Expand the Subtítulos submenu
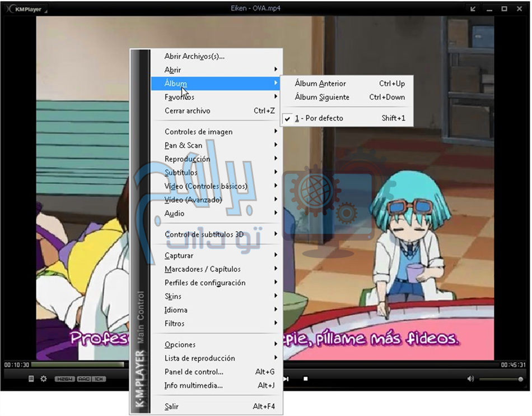 (x=181, y=173)
